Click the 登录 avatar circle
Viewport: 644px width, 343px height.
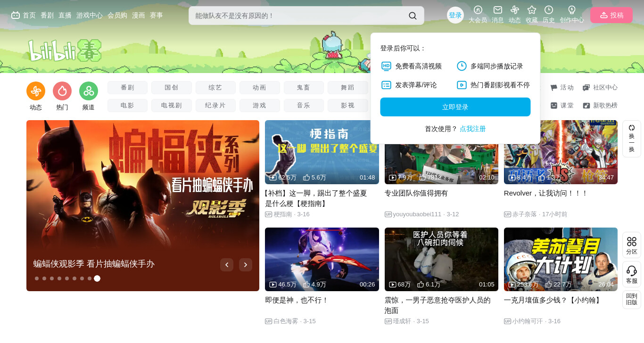tap(455, 15)
